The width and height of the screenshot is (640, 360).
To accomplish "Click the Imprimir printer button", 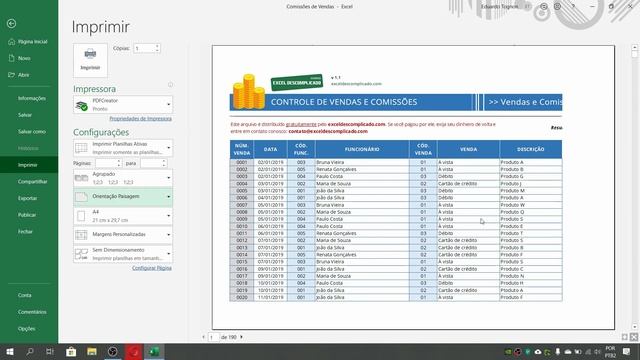I will (90, 60).
